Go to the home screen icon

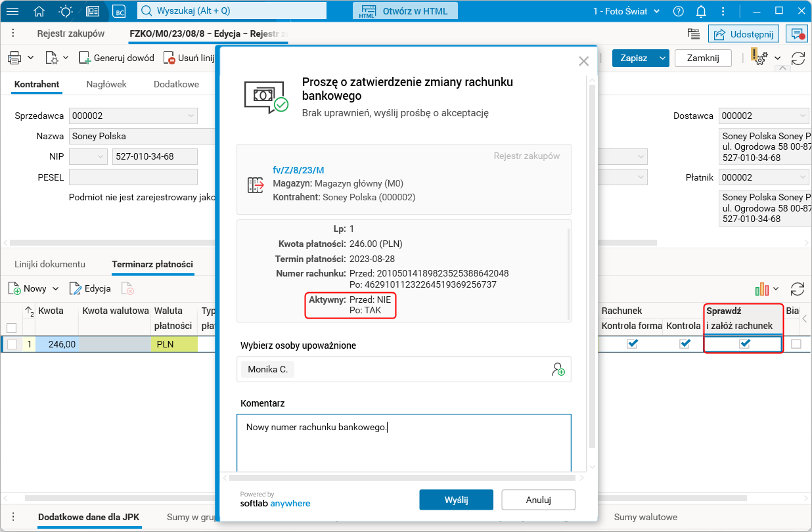tap(39, 11)
